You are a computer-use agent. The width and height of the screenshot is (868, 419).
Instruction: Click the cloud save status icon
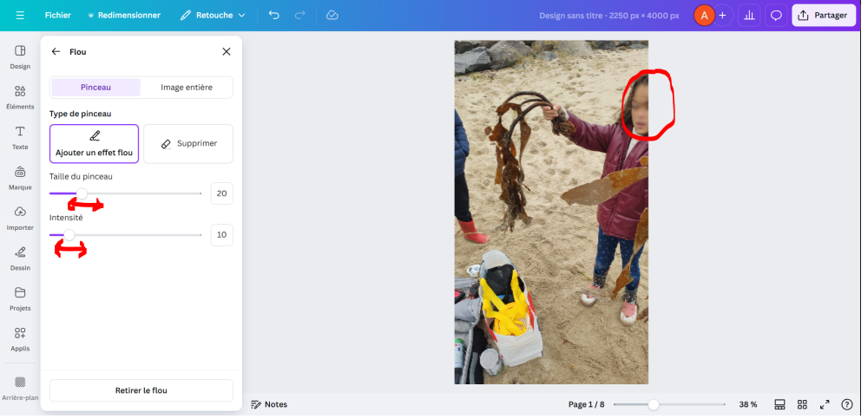(332, 16)
